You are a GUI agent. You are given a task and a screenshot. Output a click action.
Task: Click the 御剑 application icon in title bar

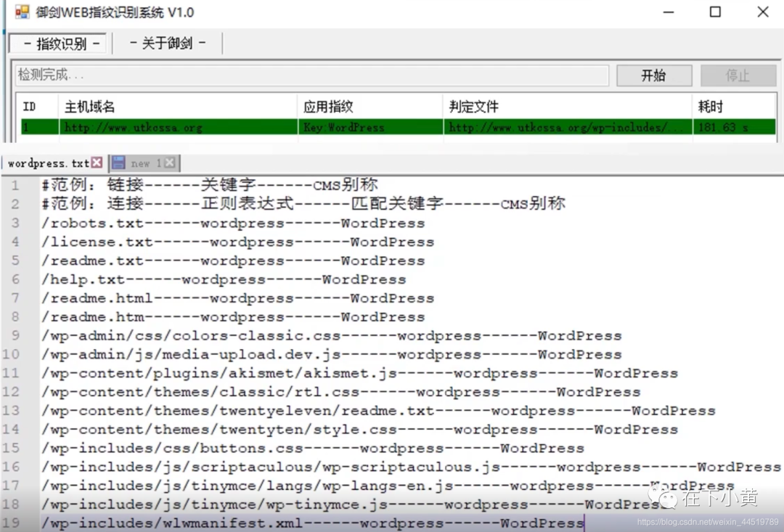(x=22, y=12)
